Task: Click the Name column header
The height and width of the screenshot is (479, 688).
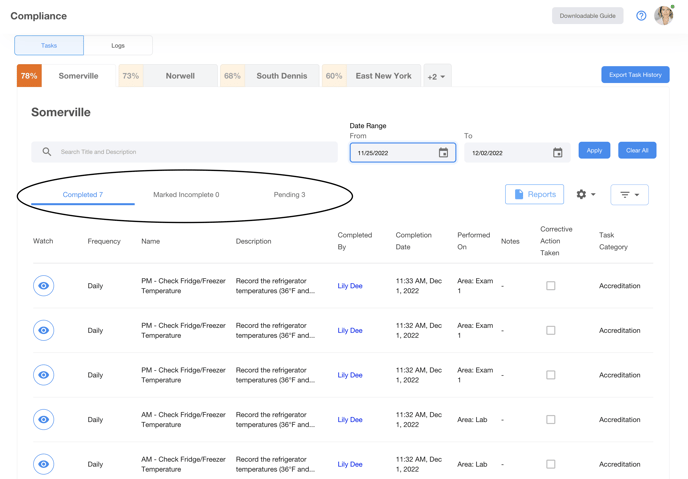Action: 150,241
